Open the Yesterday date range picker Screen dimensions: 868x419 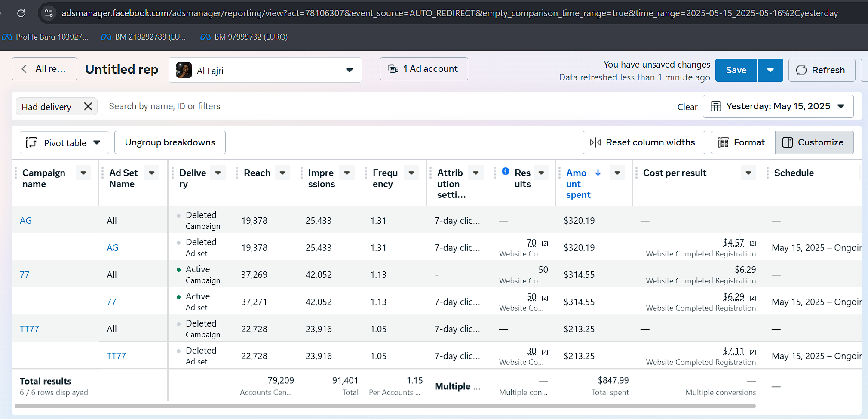click(778, 106)
